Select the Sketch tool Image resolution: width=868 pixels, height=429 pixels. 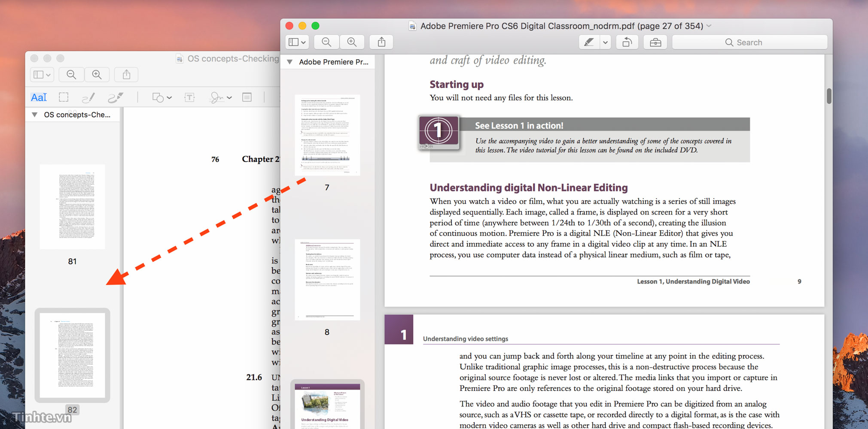[88, 97]
